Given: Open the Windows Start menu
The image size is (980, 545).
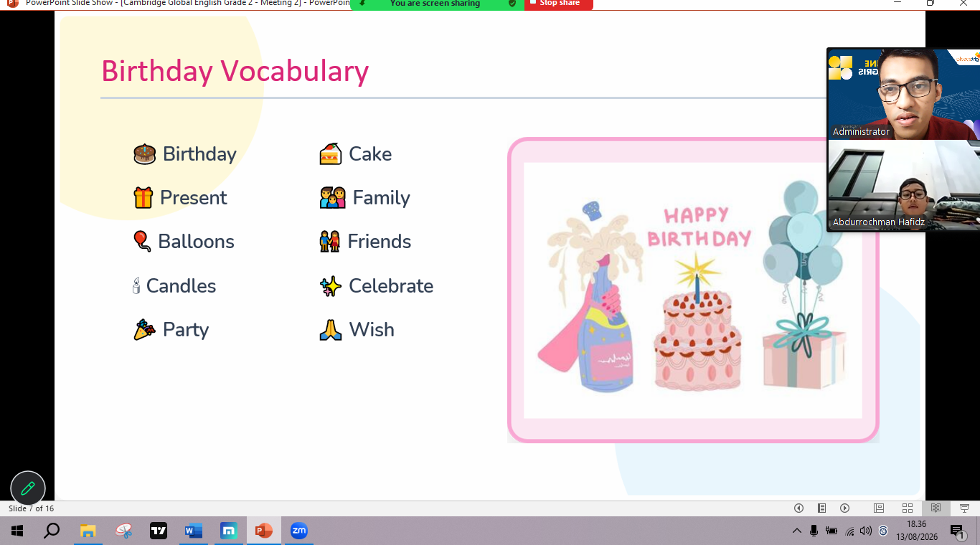Looking at the screenshot, I should [x=17, y=531].
